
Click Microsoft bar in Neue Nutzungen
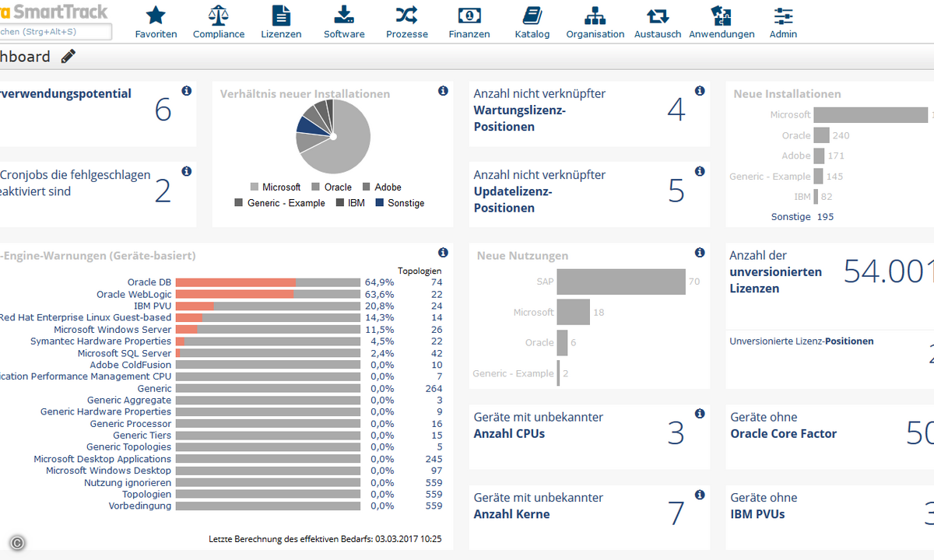click(x=574, y=312)
